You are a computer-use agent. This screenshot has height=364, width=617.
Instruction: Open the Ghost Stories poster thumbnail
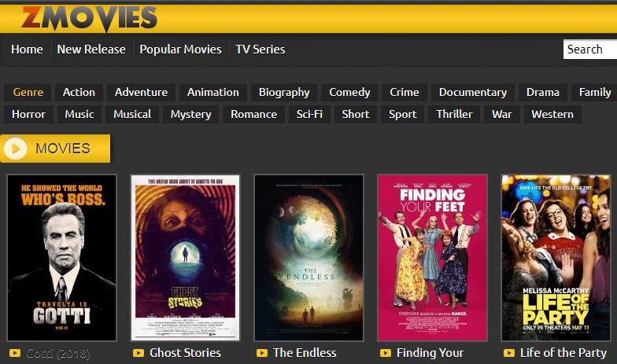(185, 257)
